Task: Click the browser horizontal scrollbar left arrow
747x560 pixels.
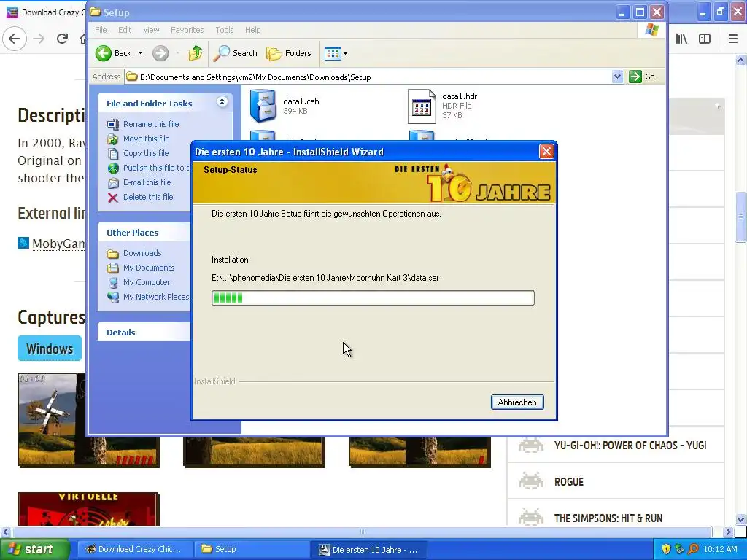Action: coord(5,532)
